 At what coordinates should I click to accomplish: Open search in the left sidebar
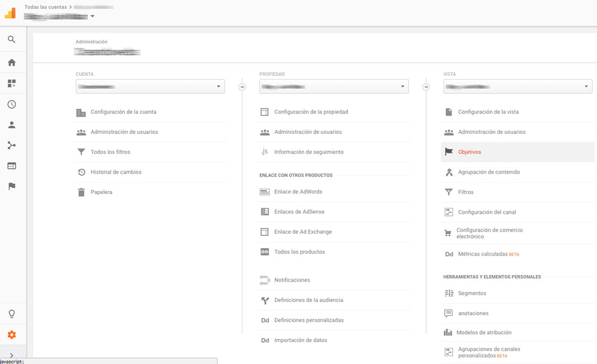12,39
